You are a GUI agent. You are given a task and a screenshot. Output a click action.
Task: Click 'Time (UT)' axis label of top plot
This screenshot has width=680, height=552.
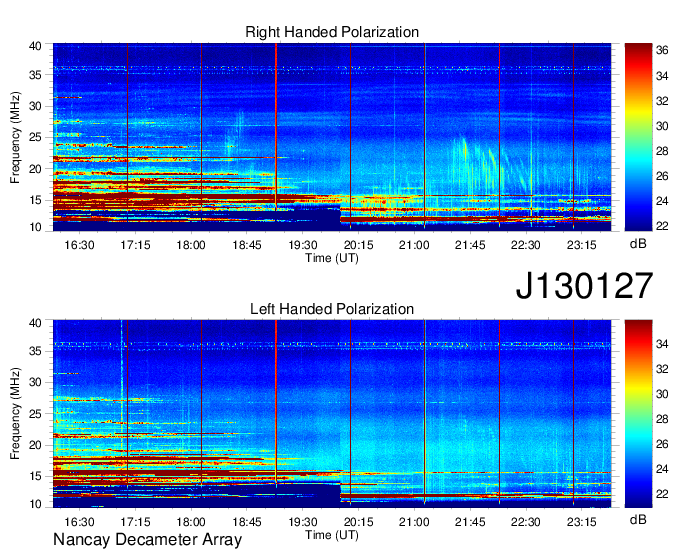pyautogui.click(x=332, y=258)
